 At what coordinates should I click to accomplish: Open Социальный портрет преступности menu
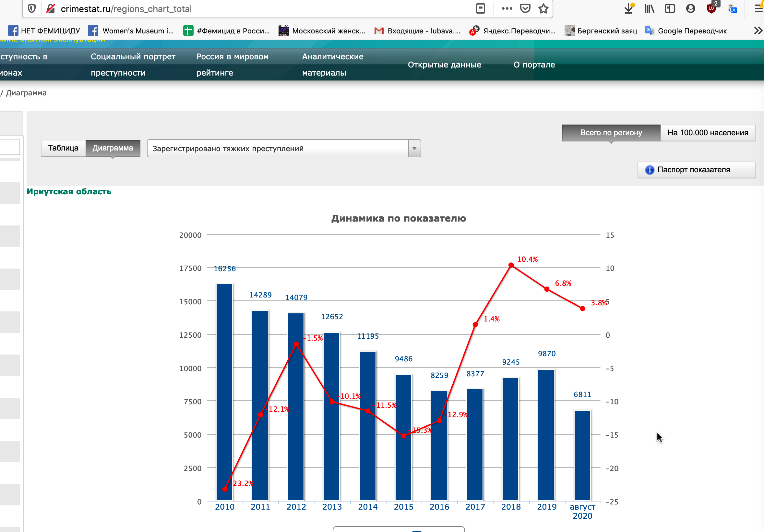[133, 65]
